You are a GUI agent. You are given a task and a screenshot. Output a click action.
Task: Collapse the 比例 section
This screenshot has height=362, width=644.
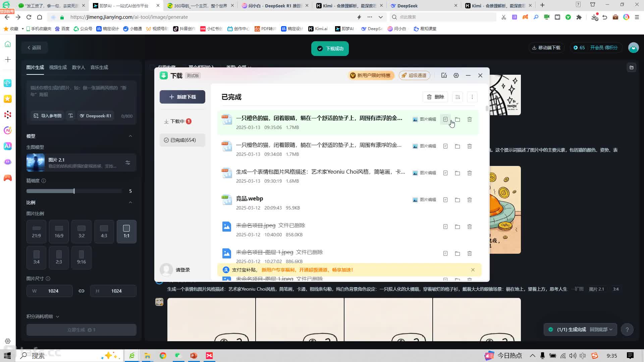pyautogui.click(x=131, y=202)
